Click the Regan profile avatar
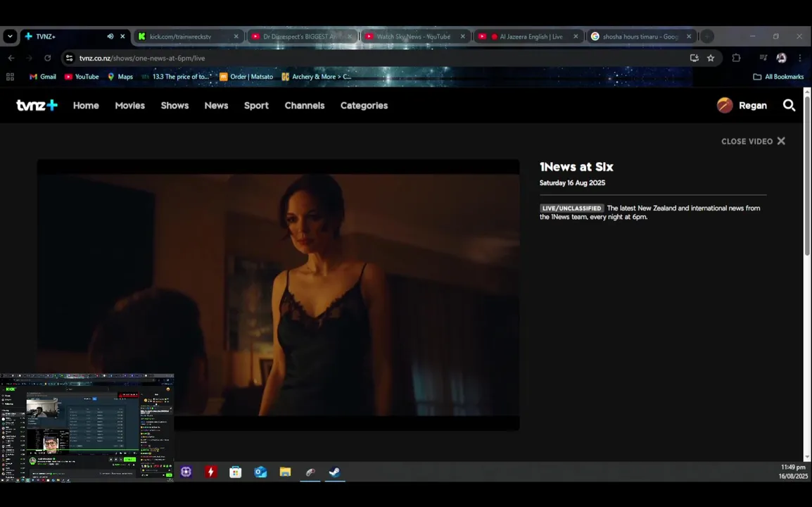 [725, 105]
